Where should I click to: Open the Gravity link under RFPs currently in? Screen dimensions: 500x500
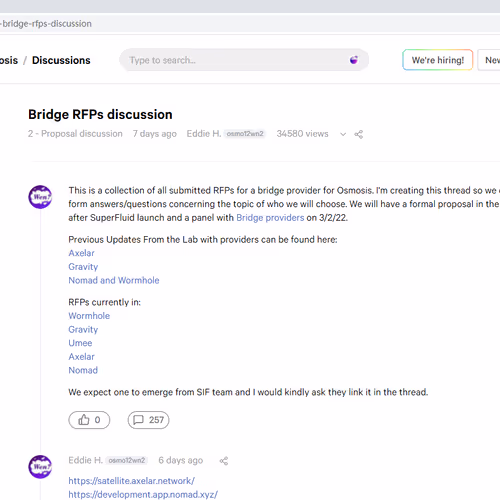(83, 329)
